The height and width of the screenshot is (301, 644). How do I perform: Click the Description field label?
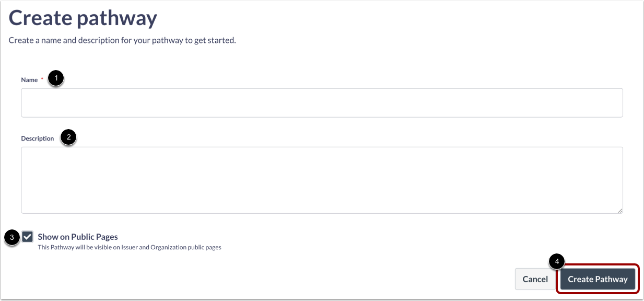[38, 138]
